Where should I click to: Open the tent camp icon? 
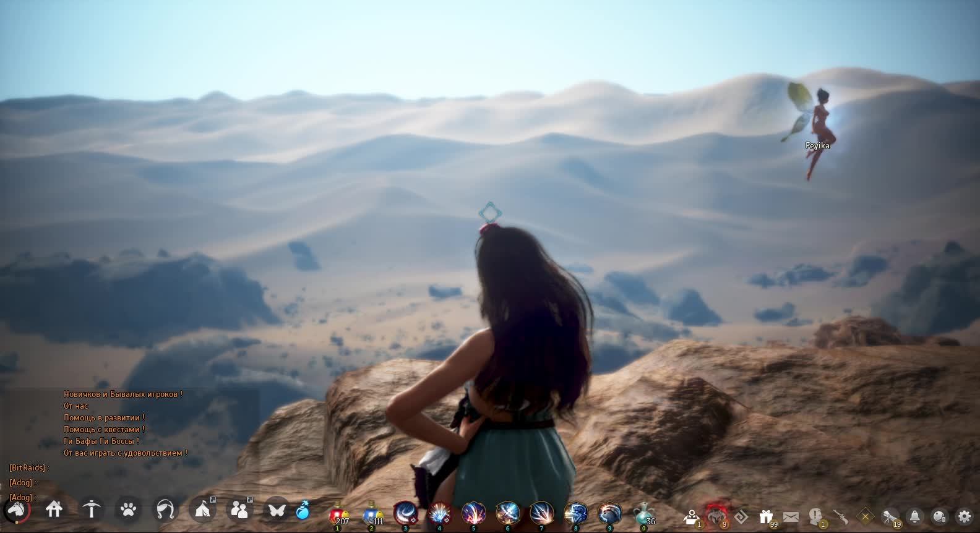[202, 510]
